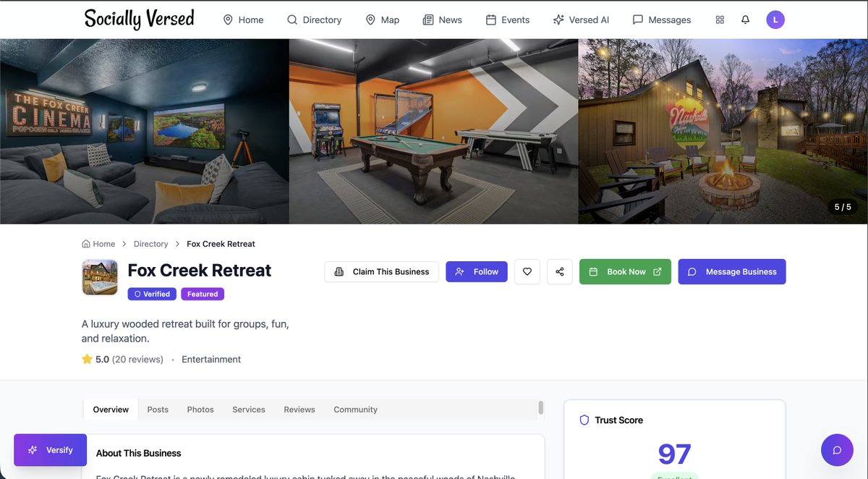This screenshot has width=868, height=479.
Task: View the fire pit cabin photo
Action: [x=723, y=131]
